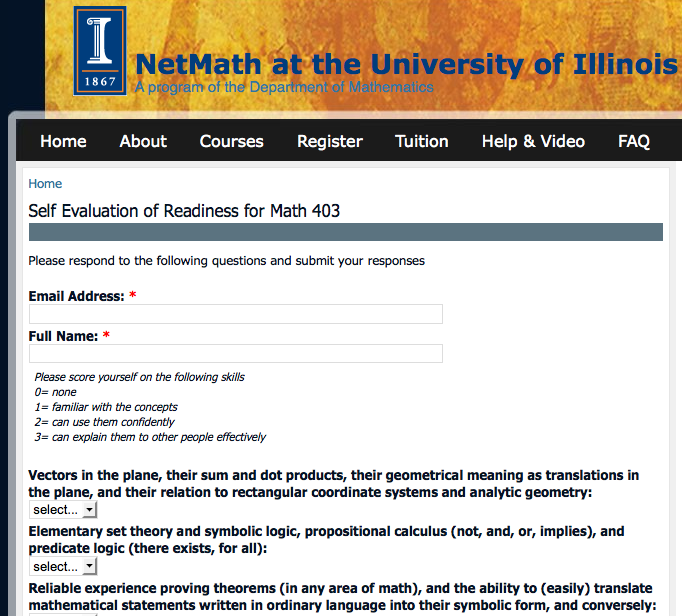
Task: Open the Register page from the navigation bar
Action: (x=330, y=141)
